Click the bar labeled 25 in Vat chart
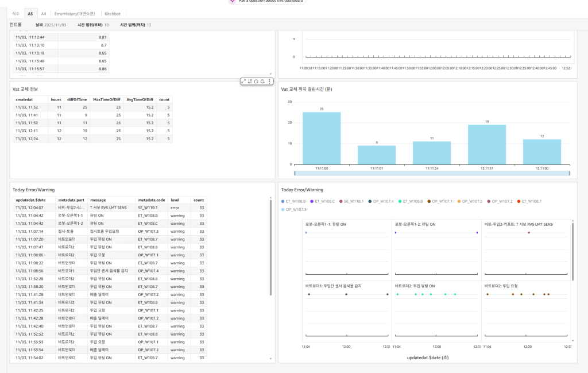Viewport: 588px width, 373px height. coord(322,137)
